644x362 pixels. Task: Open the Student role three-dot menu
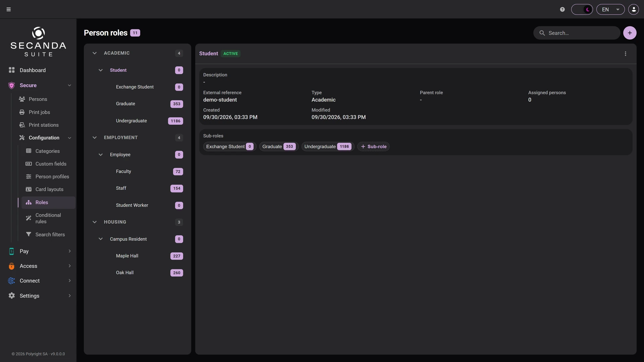pos(626,54)
